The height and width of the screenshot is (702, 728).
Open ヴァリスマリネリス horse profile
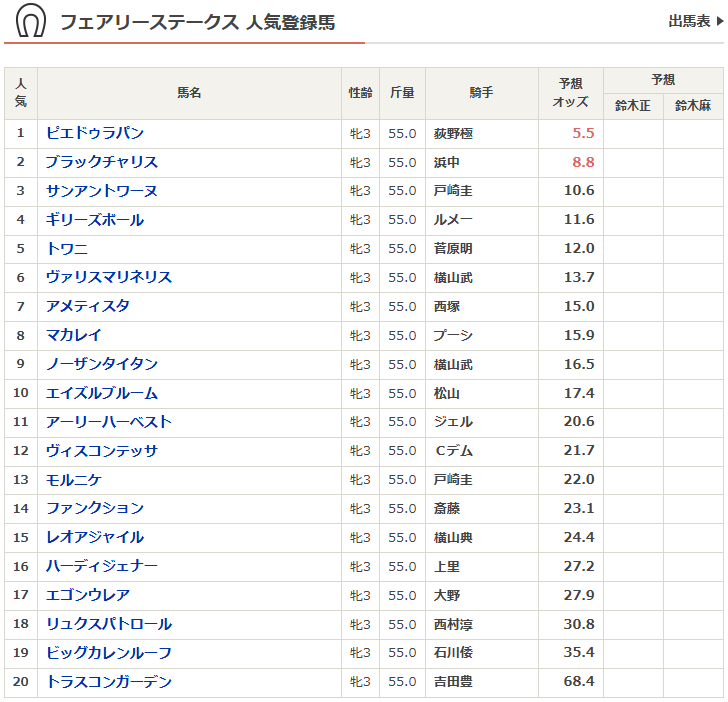click(108, 277)
